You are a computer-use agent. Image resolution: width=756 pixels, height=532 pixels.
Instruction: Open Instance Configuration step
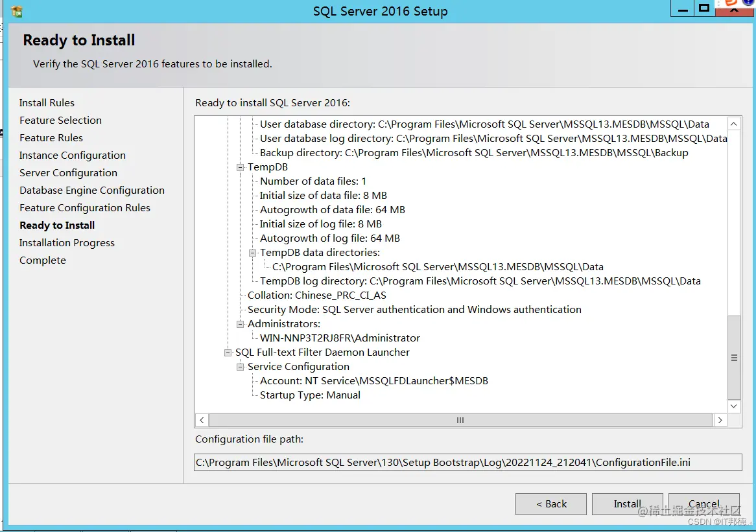[x=73, y=155]
